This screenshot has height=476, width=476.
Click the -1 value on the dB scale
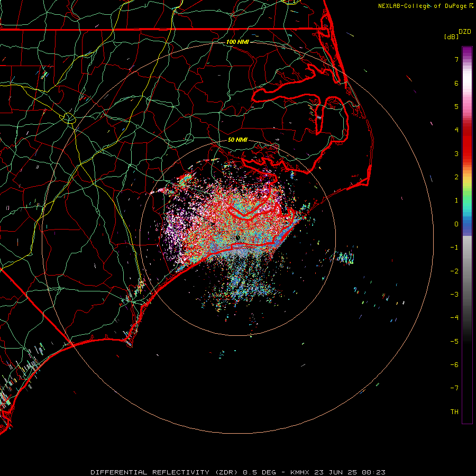coord(454,248)
